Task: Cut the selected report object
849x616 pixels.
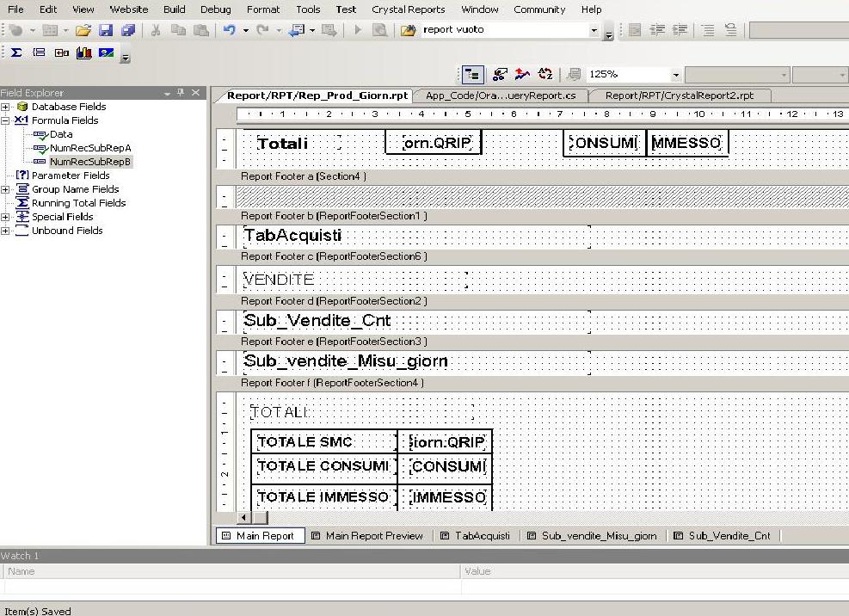Action: (x=156, y=30)
